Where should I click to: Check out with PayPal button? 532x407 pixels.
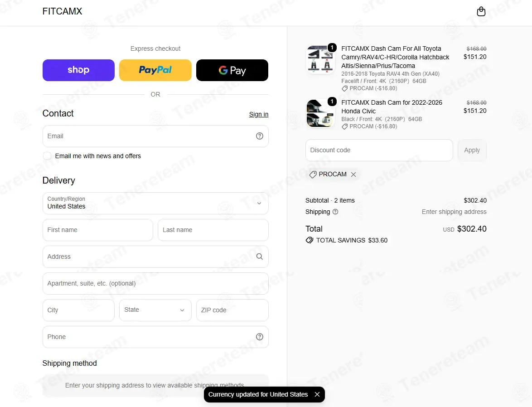[155, 70]
